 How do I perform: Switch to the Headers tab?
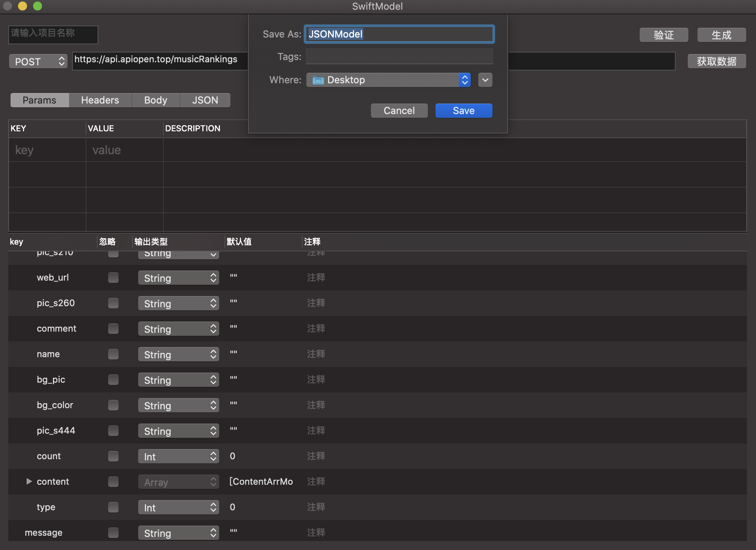tap(100, 100)
